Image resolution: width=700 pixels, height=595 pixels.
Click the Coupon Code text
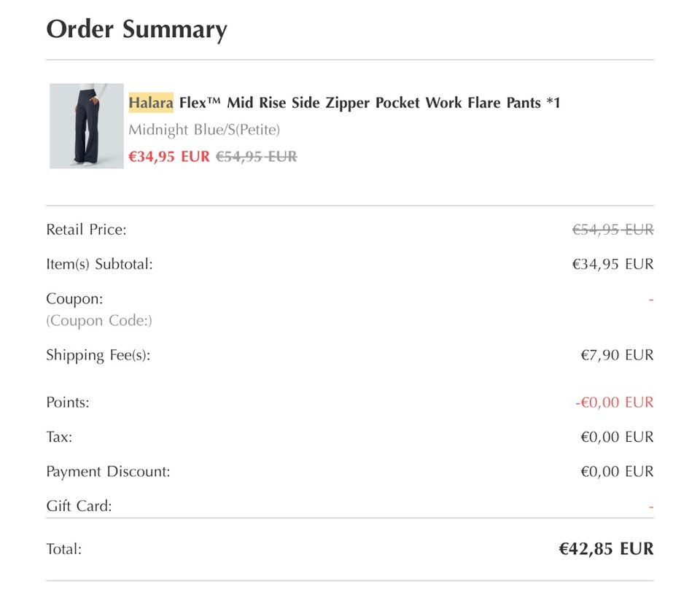tap(99, 321)
